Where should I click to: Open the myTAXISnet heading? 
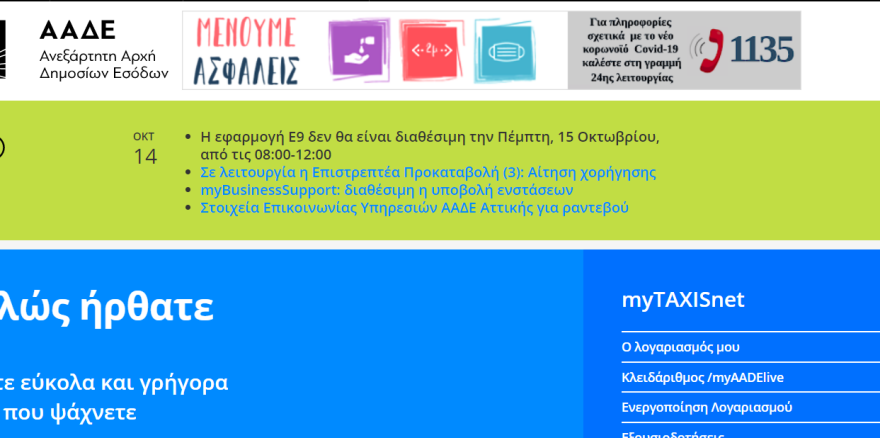click(x=682, y=299)
